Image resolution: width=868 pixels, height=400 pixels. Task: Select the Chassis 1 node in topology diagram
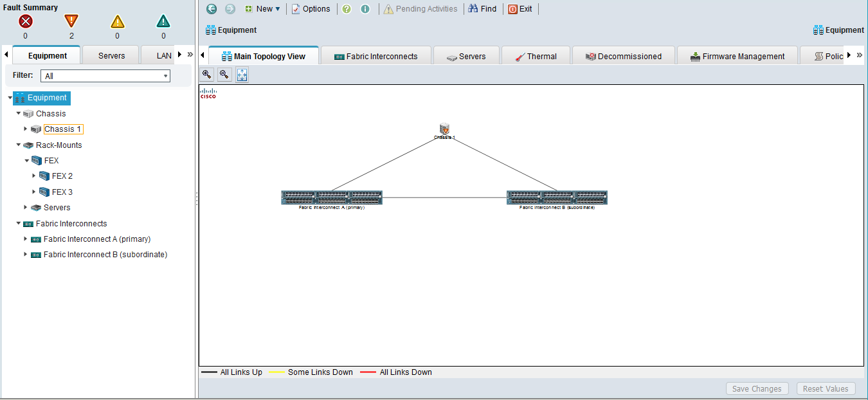tap(444, 131)
